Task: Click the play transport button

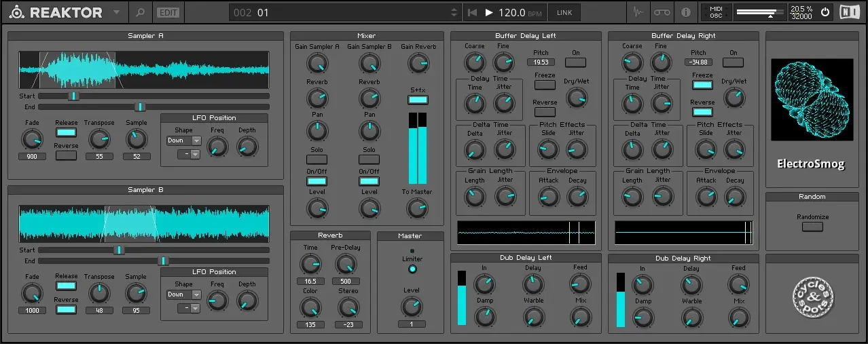Action: point(490,12)
